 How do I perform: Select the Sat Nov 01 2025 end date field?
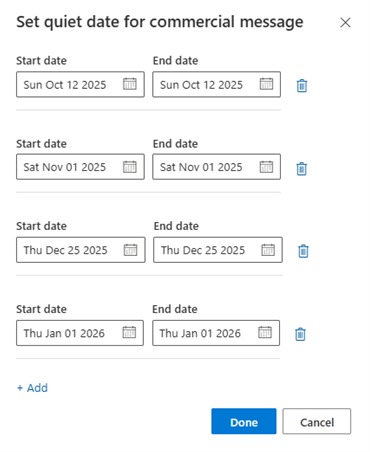(217, 167)
